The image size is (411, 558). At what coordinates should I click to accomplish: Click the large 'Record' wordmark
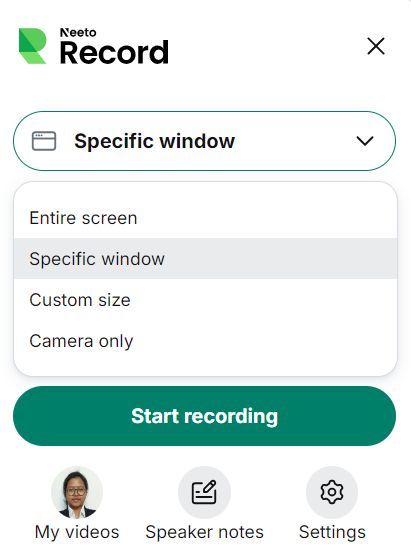tap(114, 53)
